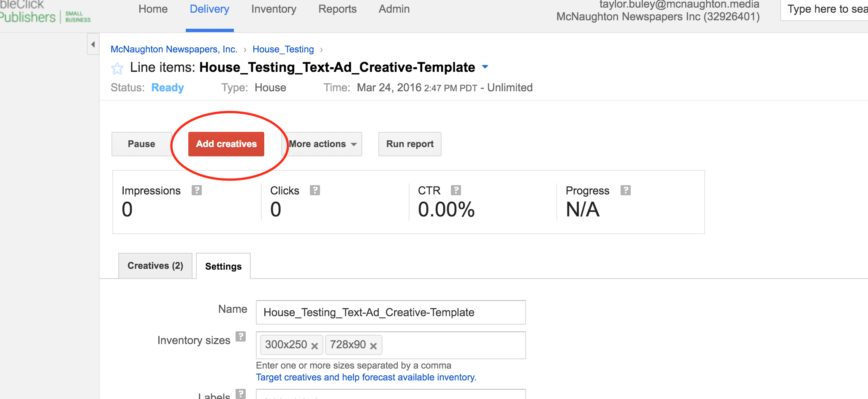Viewport: 868px width, 399px height.
Task: Go to the Reports navigation tab
Action: point(337,9)
